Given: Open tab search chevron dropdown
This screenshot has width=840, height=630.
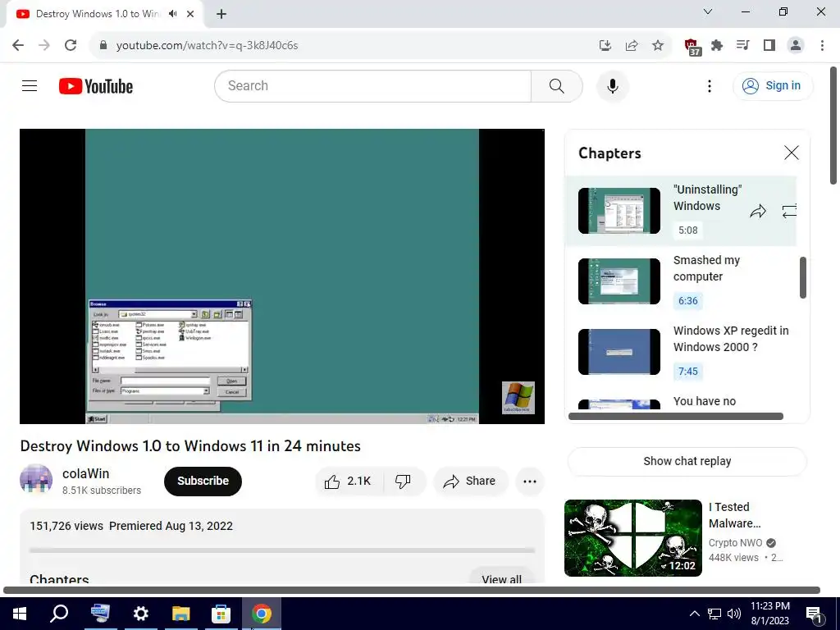Looking at the screenshot, I should click(x=708, y=11).
